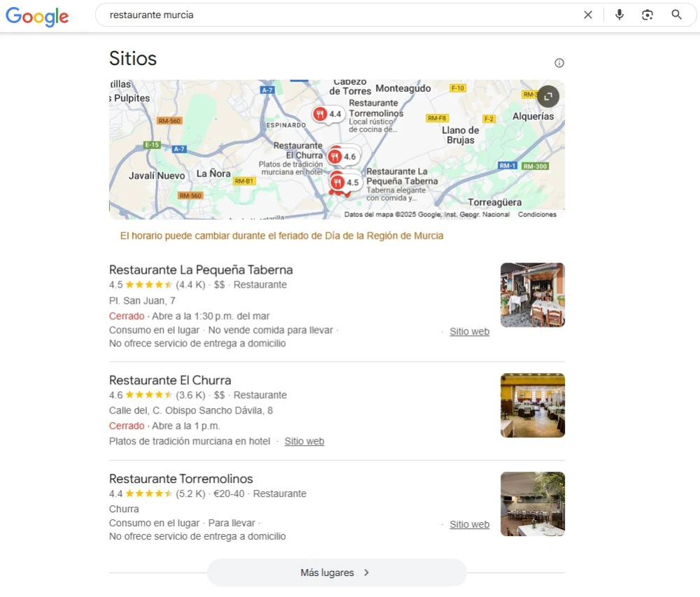700x597 pixels.
Task: Open the Restaurante El Churra listing title
Action: 170,380
